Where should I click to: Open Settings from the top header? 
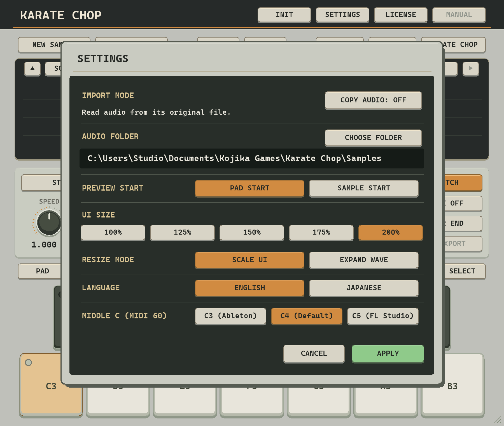click(342, 15)
